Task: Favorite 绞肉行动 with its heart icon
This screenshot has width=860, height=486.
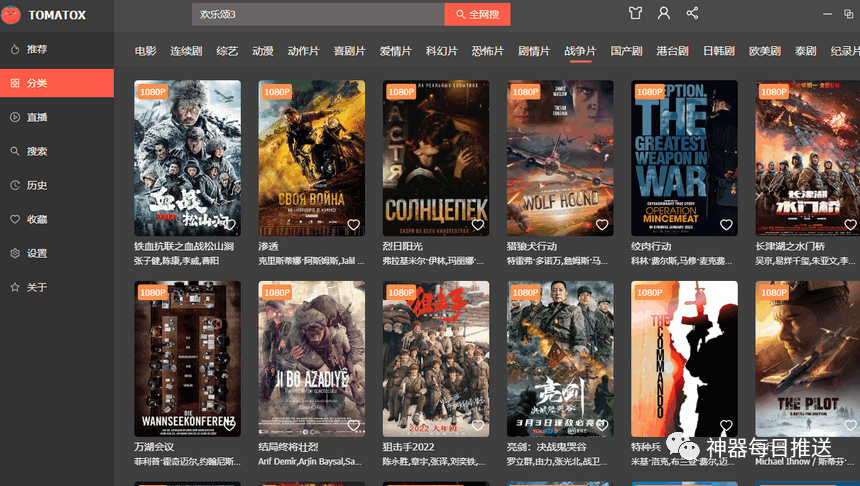Action: click(726, 224)
